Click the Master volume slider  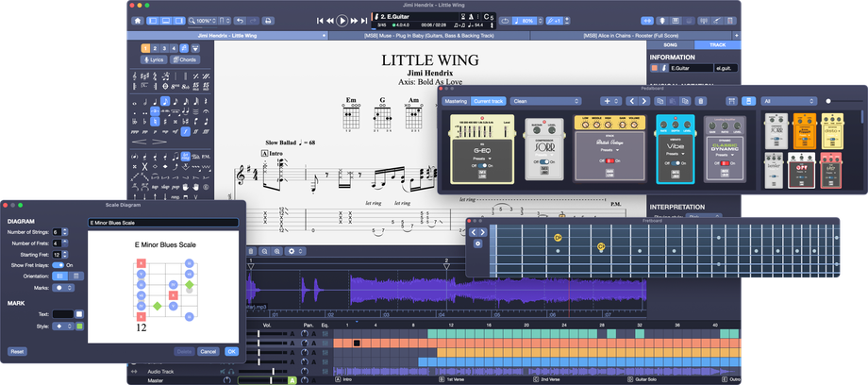(263, 380)
